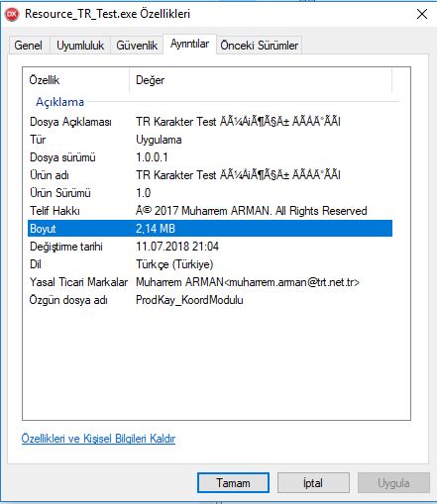437x504 pixels.
Task: Select the Dosya Açıklaması property label
Action: point(70,122)
